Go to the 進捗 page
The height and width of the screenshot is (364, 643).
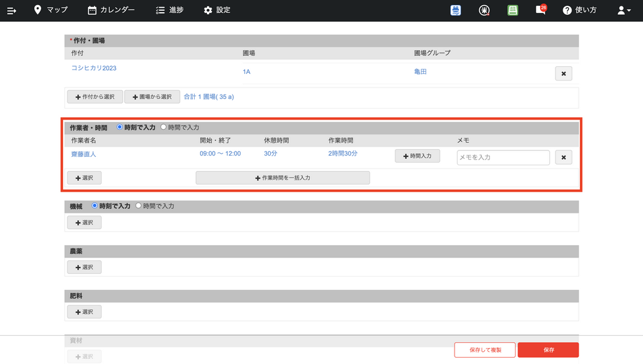click(x=170, y=10)
